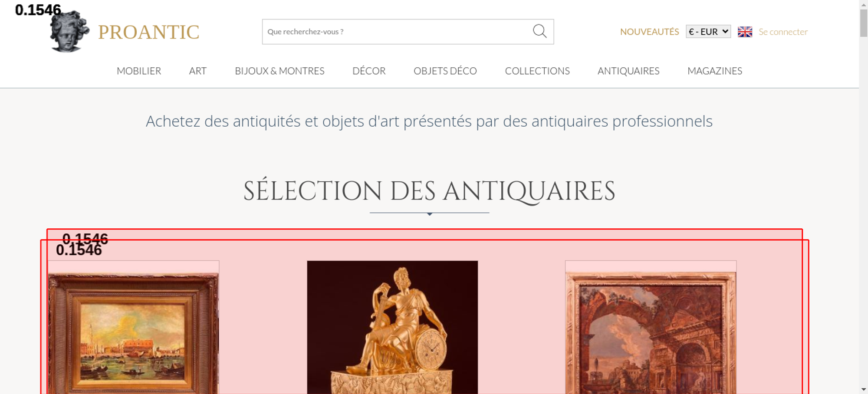
Task: Open the ART menu
Action: point(198,71)
